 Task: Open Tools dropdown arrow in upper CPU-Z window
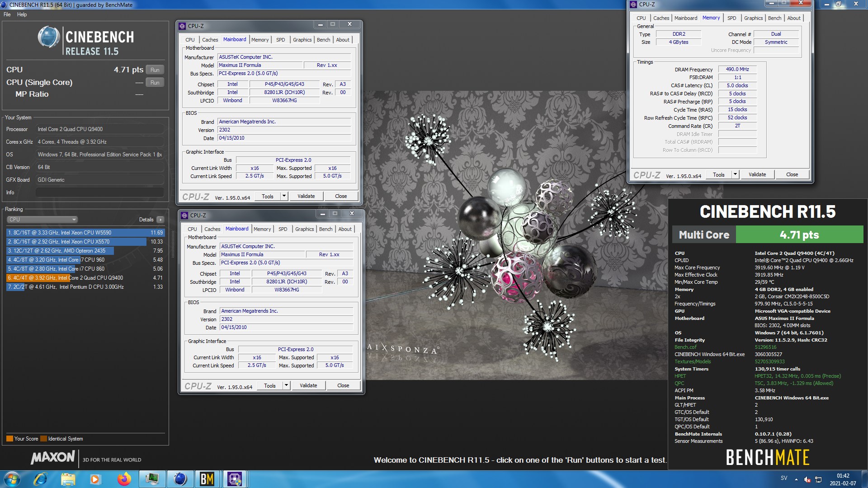coord(284,196)
